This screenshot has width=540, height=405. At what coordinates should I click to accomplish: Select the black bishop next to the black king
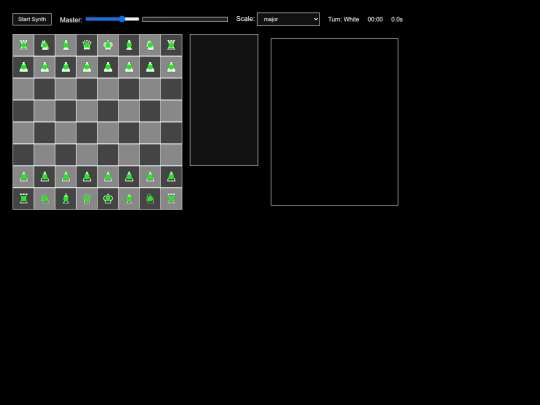tap(129, 45)
